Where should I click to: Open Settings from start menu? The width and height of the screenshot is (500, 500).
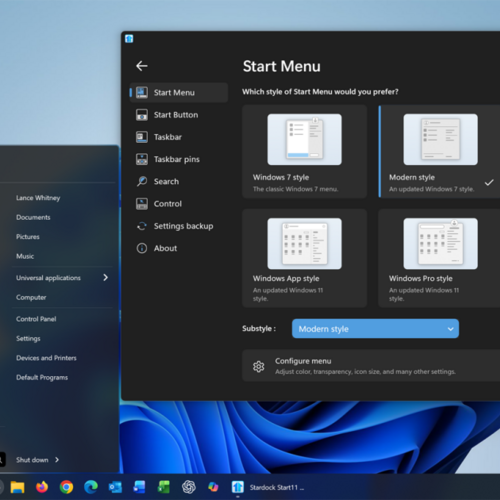pos(28,339)
